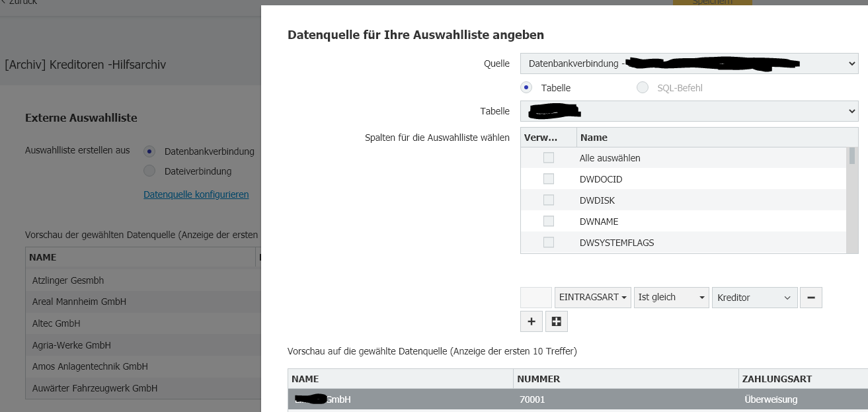Click the NUMMER column header in preview
Viewport: 868px width, 412px height.
pos(539,379)
